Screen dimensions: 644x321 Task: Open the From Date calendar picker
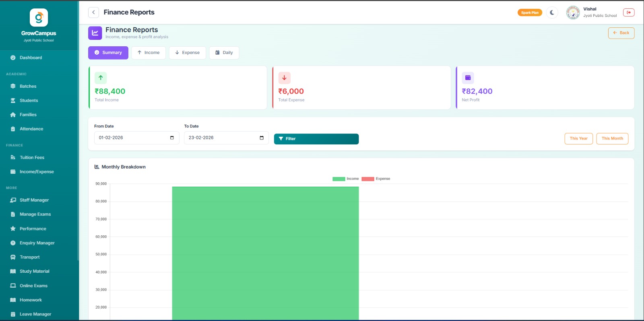[172, 138]
